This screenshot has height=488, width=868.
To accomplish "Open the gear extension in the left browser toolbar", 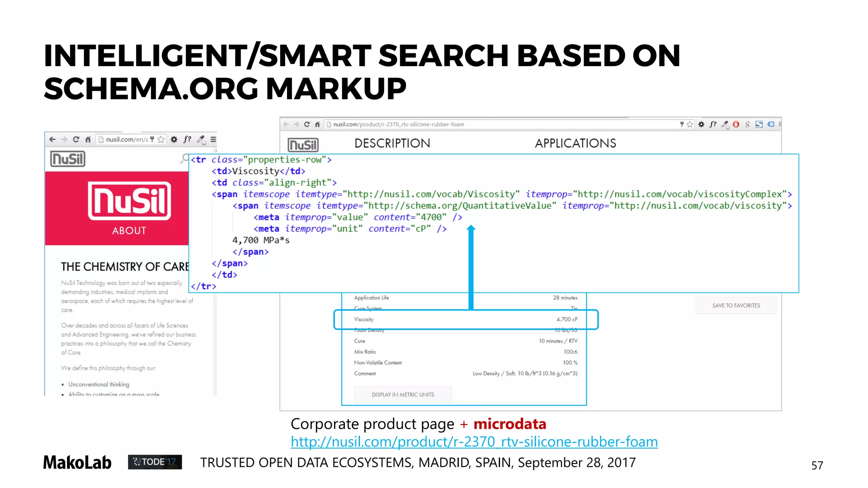I will click(x=174, y=139).
